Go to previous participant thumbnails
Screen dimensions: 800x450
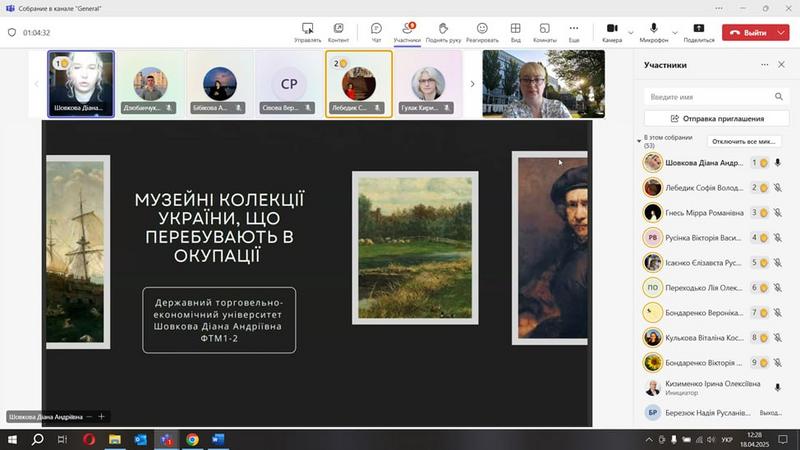(x=36, y=84)
